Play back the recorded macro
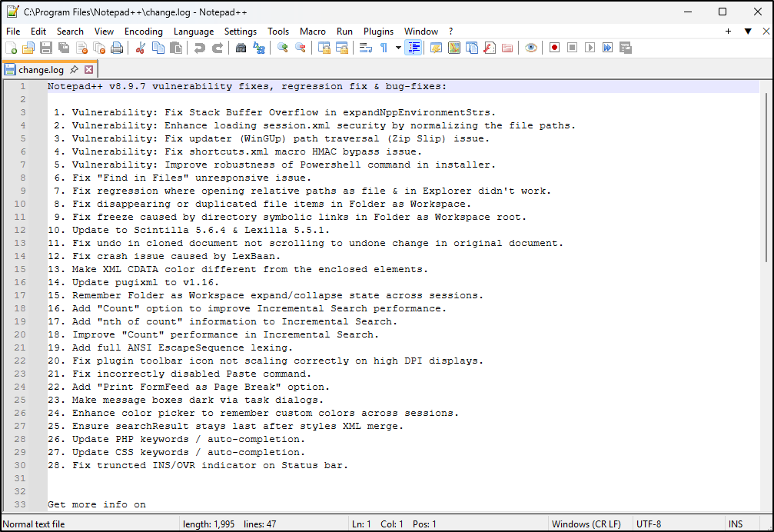The width and height of the screenshot is (774, 532). 590,48
